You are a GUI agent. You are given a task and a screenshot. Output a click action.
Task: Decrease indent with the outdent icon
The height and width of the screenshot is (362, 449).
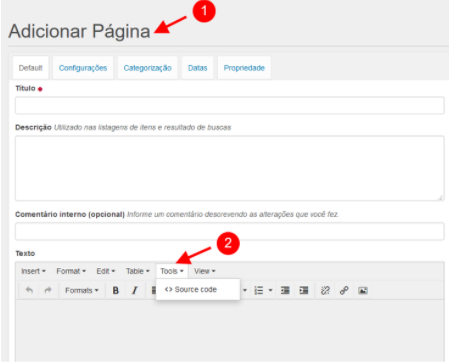[x=285, y=290]
